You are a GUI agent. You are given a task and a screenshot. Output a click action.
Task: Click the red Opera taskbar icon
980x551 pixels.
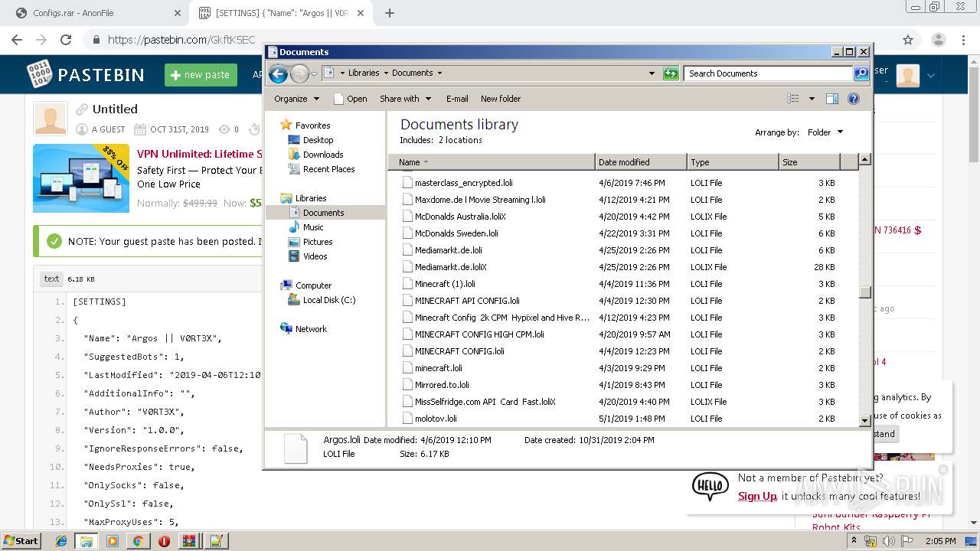tap(164, 541)
